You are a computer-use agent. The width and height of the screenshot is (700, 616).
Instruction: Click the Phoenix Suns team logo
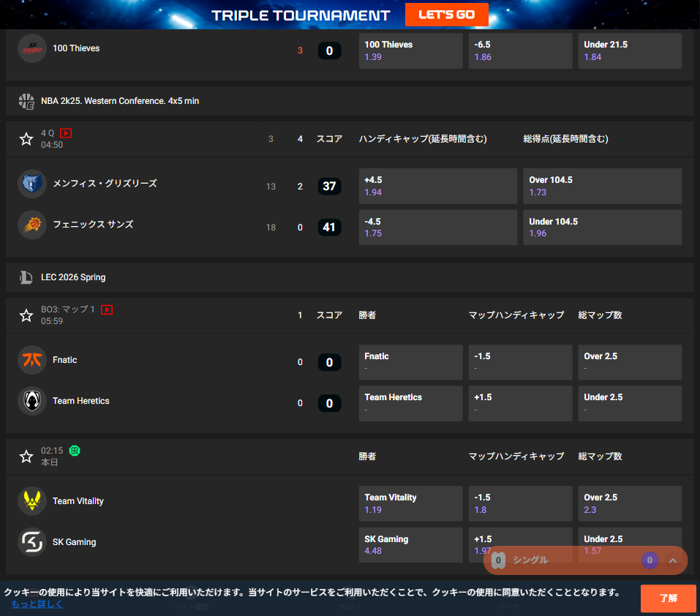(32, 225)
